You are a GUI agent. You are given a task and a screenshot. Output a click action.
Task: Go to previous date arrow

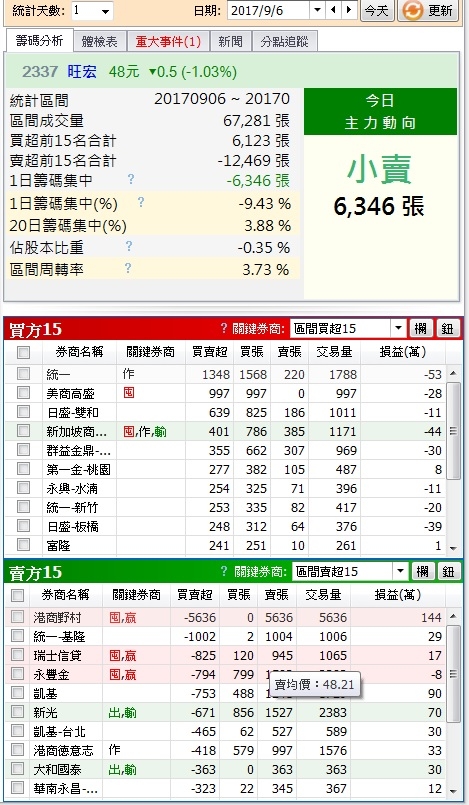click(x=333, y=10)
